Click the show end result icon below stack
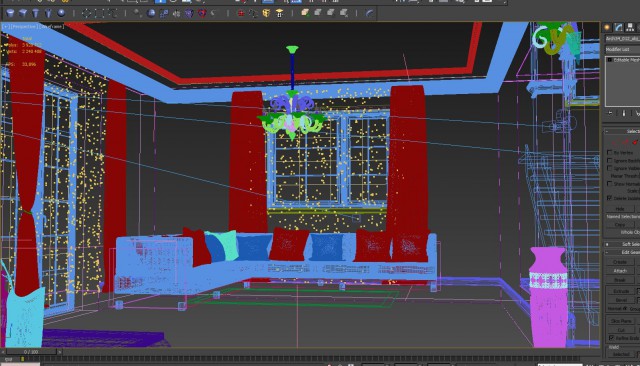The image size is (640, 366). 624,113
